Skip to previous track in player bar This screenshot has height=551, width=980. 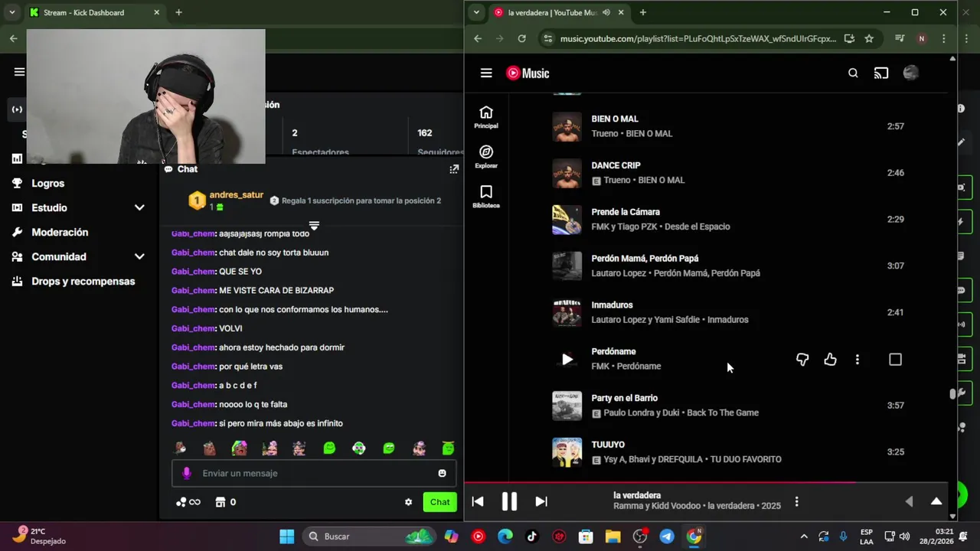tap(478, 501)
